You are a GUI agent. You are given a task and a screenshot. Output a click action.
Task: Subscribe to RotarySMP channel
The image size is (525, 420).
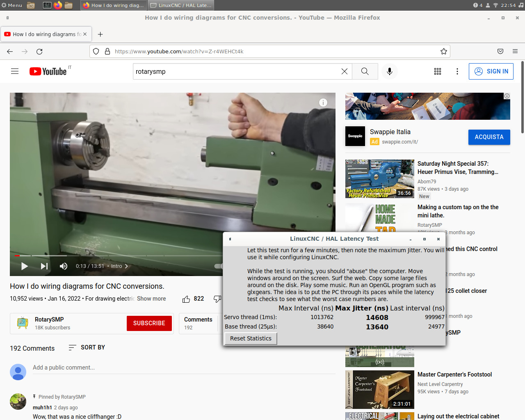pos(149,323)
